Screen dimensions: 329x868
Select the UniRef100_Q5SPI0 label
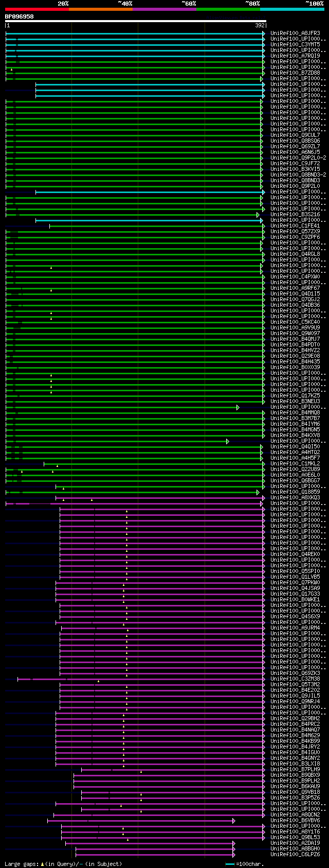coord(295,571)
